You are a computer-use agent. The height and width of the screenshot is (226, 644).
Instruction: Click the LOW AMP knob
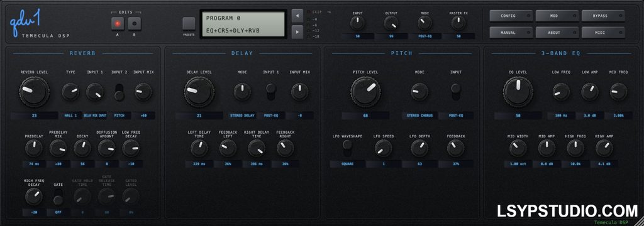pos(590,92)
